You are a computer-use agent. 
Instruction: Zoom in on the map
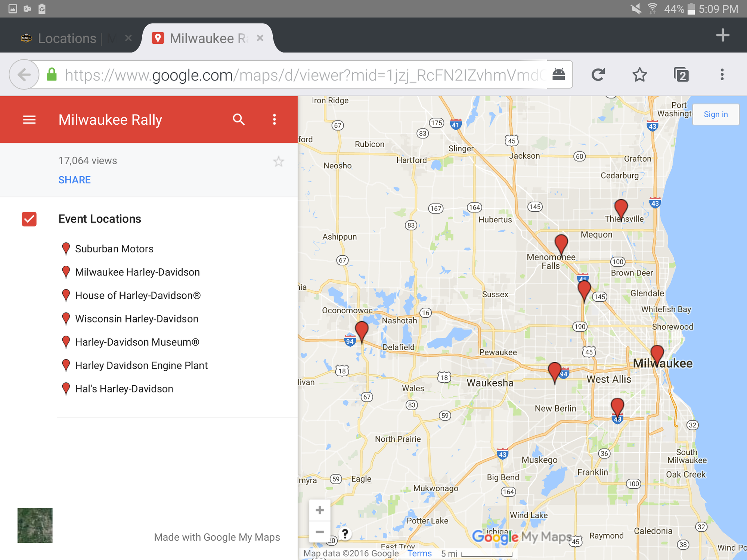point(320,510)
